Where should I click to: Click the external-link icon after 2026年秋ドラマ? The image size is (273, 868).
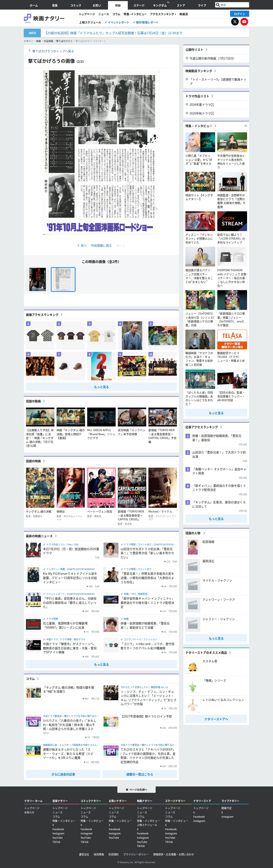click(212, 114)
